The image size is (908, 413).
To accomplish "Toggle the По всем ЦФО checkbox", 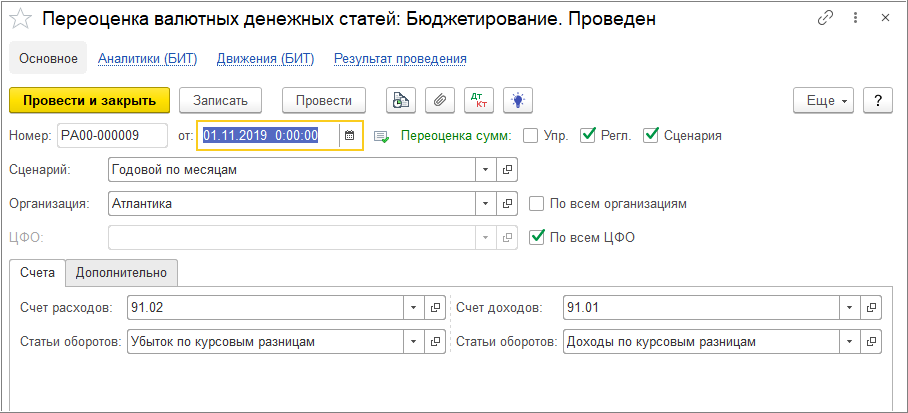I will pos(537,237).
